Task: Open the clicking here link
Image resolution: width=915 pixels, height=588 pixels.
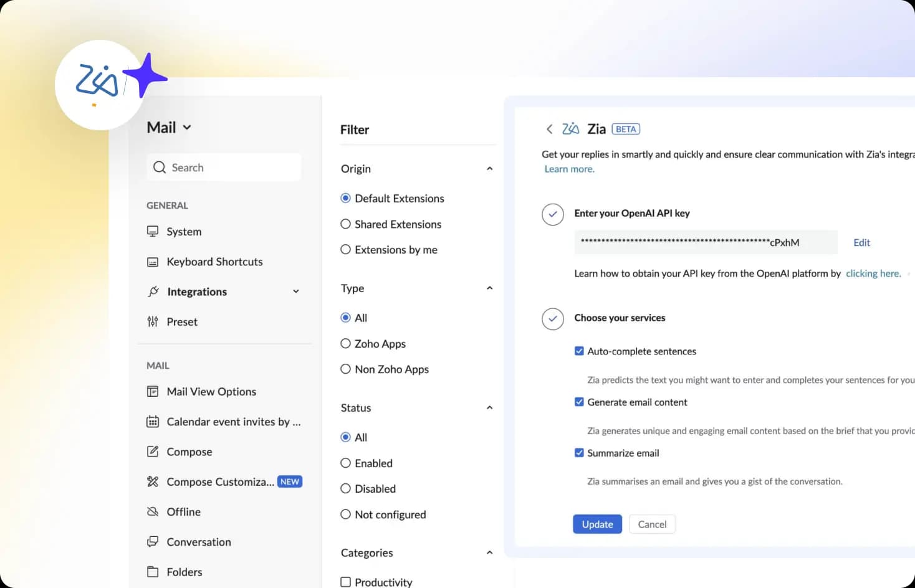Action: (873, 273)
